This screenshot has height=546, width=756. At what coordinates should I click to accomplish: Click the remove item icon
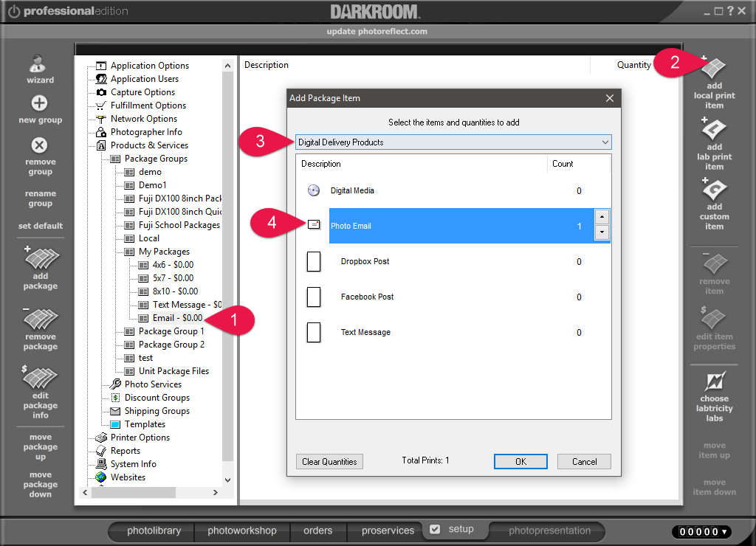pyautogui.click(x=714, y=263)
